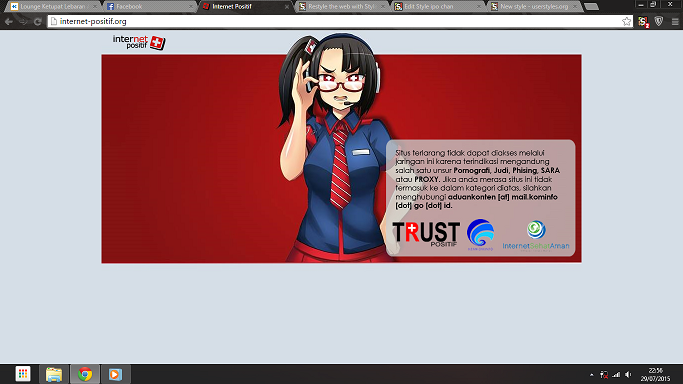Click the Chrome taskbar icon
The height and width of the screenshot is (384, 683).
(85, 374)
